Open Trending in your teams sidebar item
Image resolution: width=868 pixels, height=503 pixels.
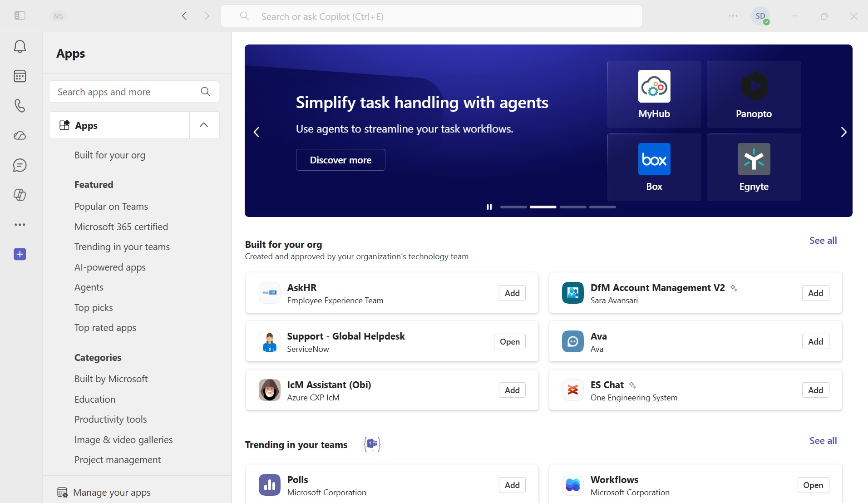(x=122, y=247)
